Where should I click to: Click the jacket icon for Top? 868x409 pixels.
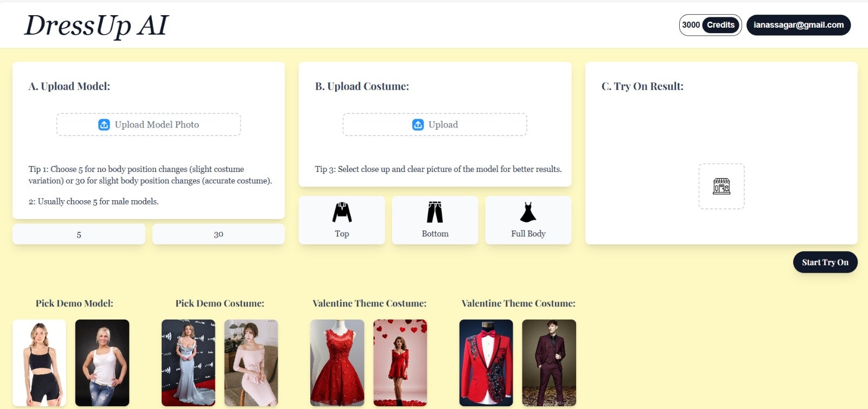[x=342, y=212]
